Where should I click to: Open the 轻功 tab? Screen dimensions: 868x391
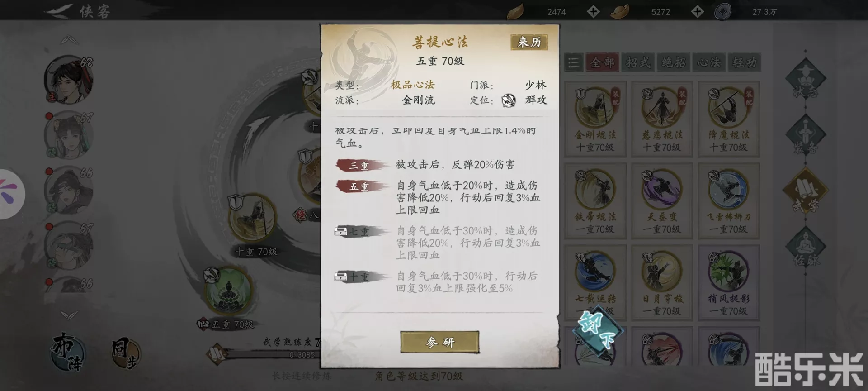pos(744,62)
